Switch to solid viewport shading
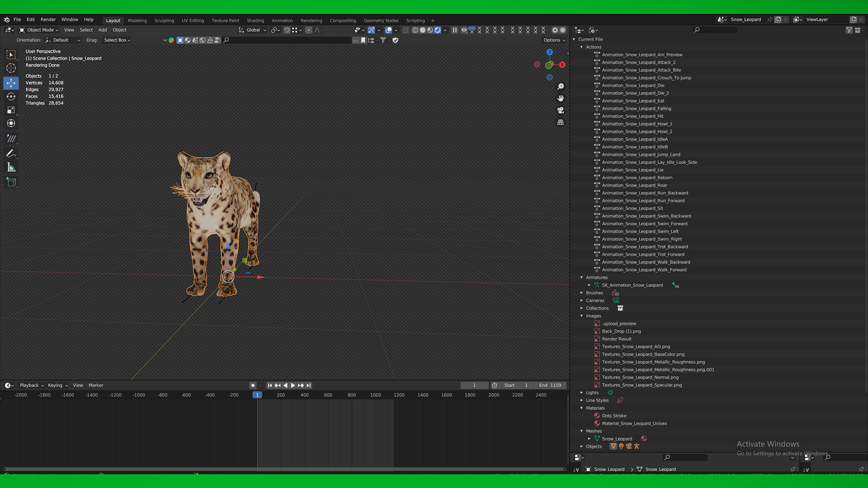Image resolution: width=868 pixels, height=488 pixels. (x=422, y=30)
